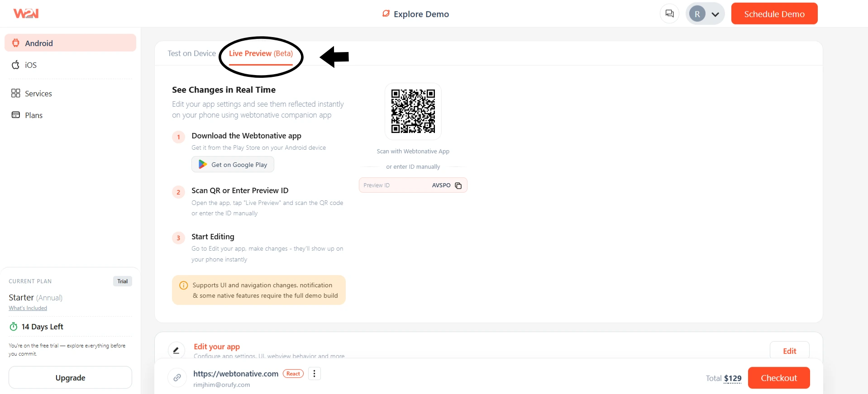Click the total price $129
Viewport: 868px width, 394px height.
(733, 379)
